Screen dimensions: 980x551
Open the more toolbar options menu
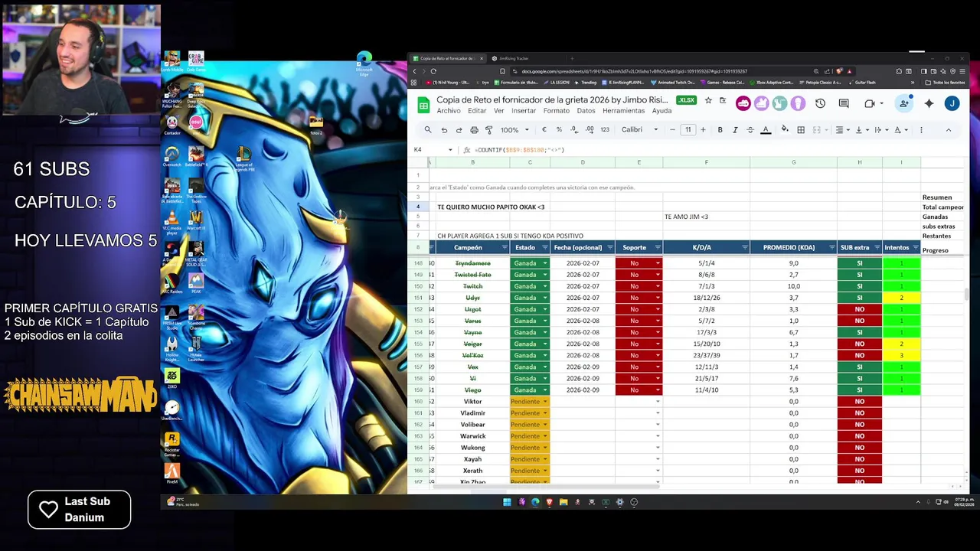tap(921, 130)
